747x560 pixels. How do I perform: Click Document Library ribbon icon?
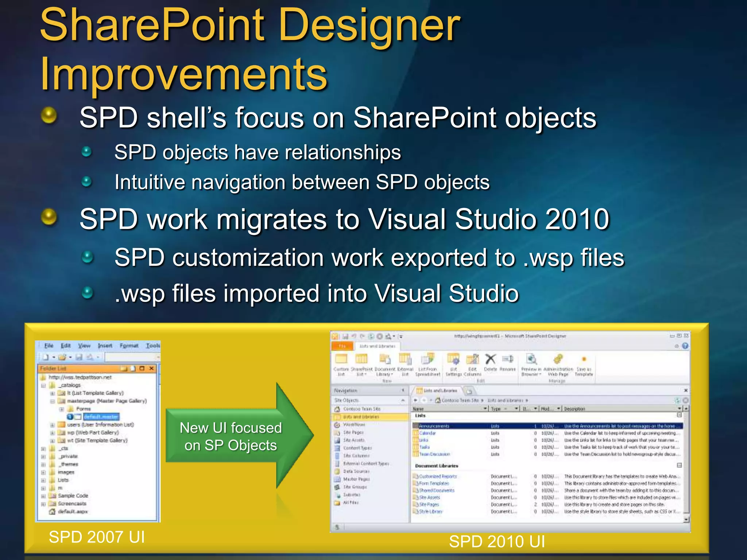point(385,359)
